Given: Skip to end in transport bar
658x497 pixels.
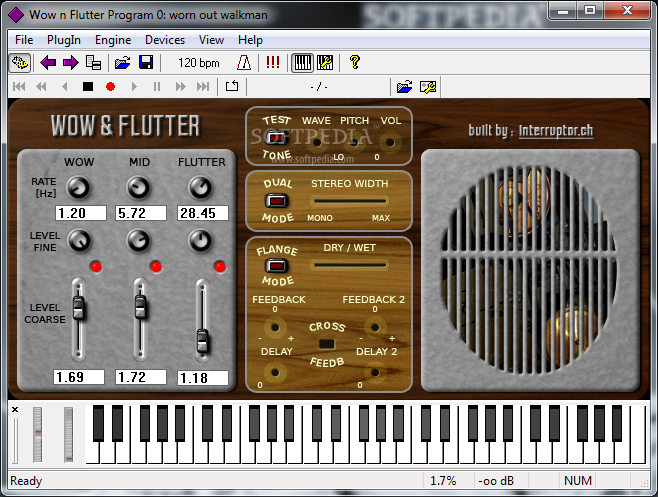Looking at the screenshot, I should [203, 86].
